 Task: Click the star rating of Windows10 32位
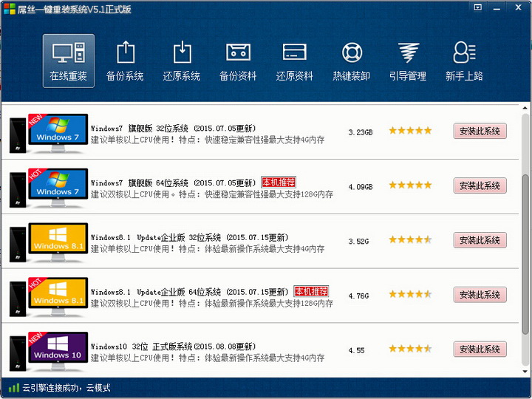click(410, 349)
